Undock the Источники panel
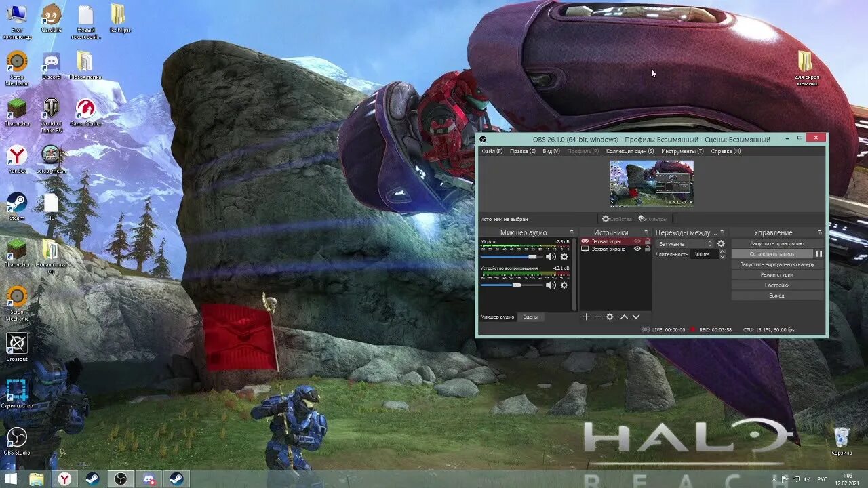This screenshot has height=488, width=868. [646, 232]
